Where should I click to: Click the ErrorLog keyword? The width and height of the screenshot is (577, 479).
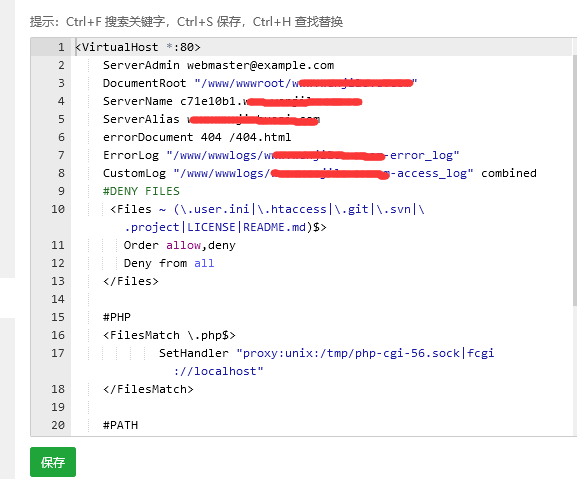pyautogui.click(x=131, y=155)
